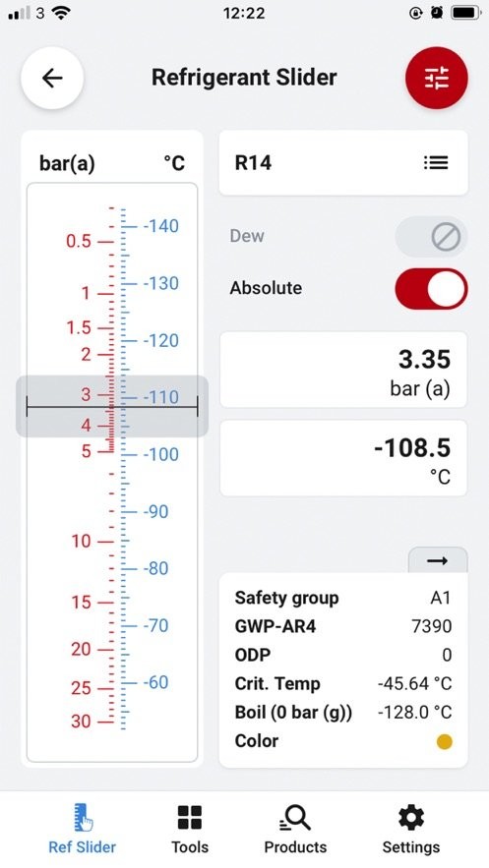Open the red filter settings button
The height and width of the screenshot is (868, 489).
(437, 78)
